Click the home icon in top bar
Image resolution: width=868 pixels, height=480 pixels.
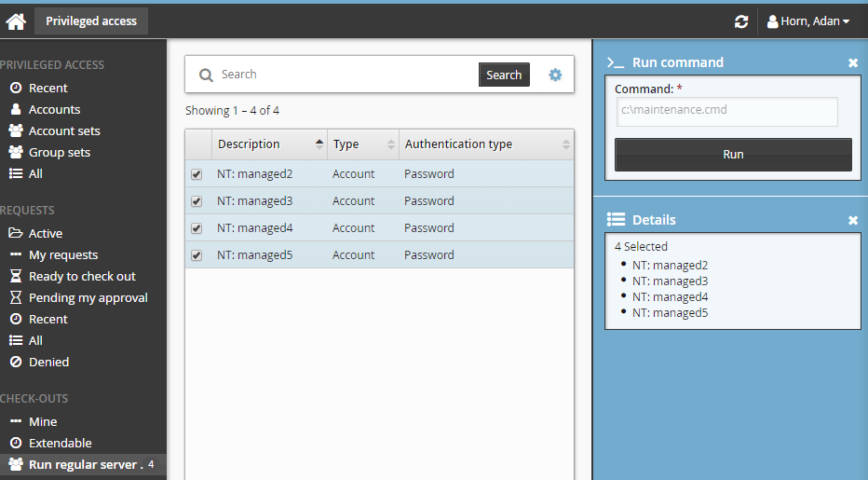(16, 21)
